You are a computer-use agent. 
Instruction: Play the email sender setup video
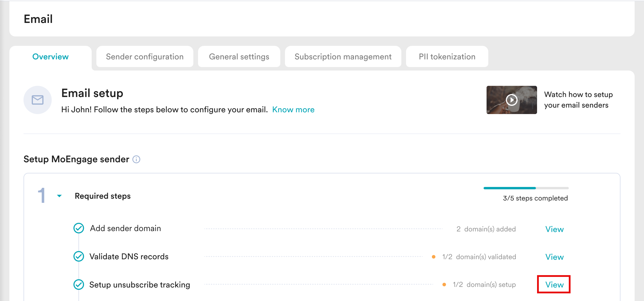click(x=511, y=100)
